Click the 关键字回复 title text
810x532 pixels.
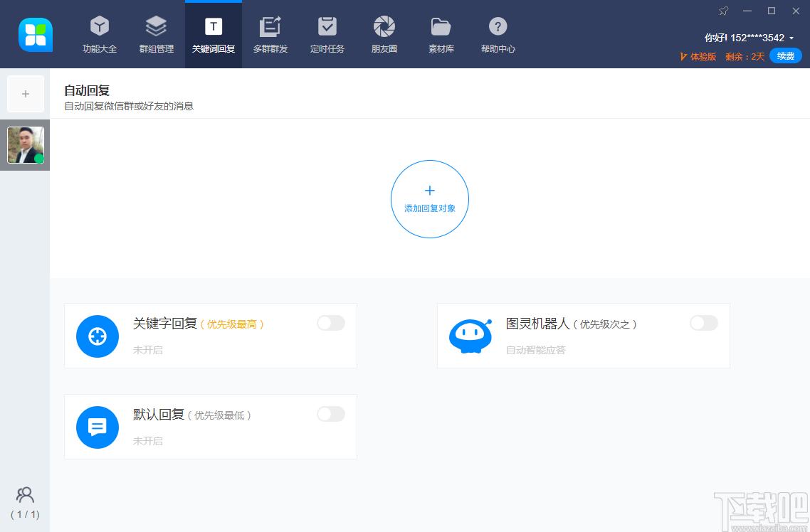(165, 324)
